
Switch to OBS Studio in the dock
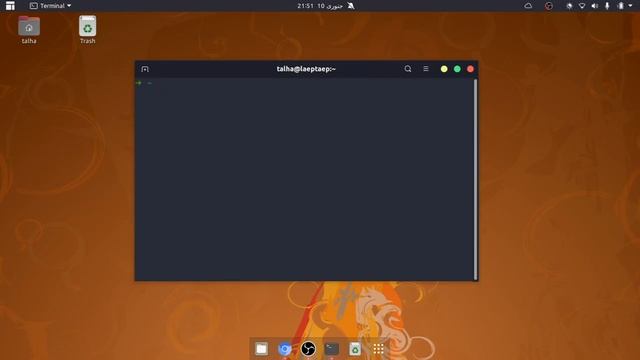tap(308, 349)
